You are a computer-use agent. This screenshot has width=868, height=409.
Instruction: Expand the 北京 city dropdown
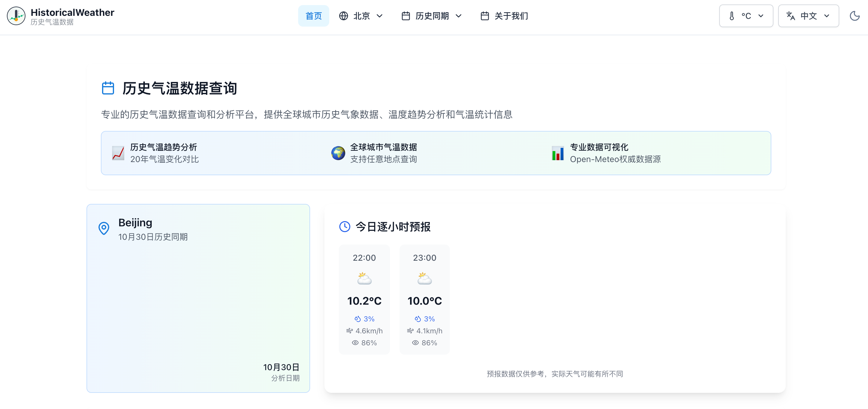click(x=361, y=16)
